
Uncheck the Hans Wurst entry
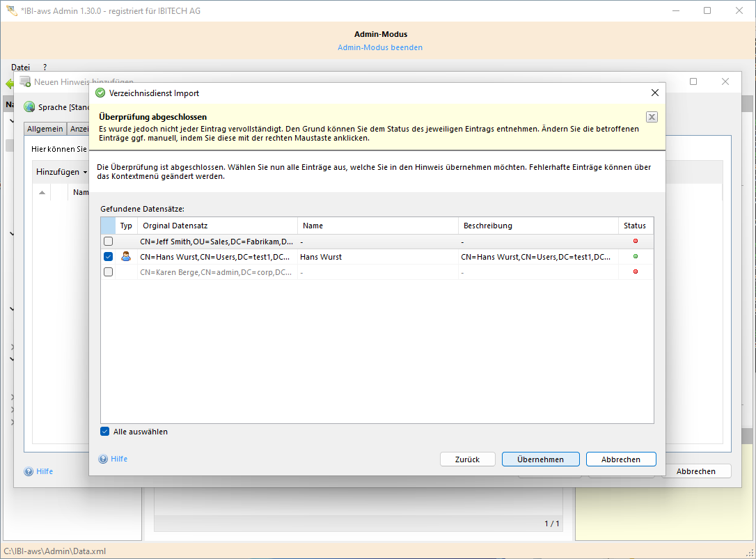tap(108, 256)
